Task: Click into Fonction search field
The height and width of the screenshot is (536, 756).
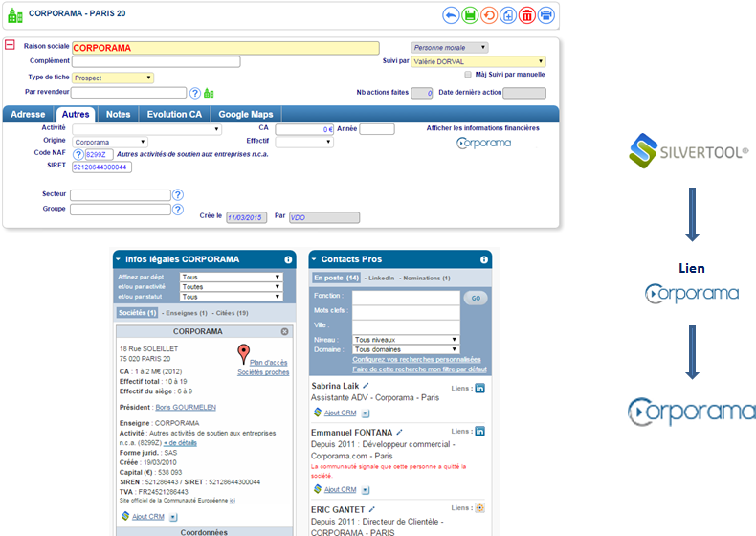Action: tap(406, 297)
